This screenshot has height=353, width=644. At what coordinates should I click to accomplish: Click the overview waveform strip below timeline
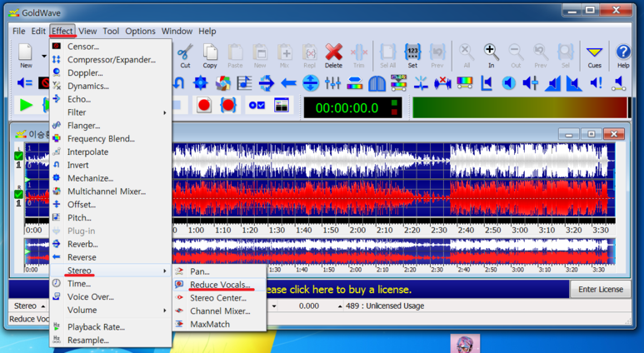click(394, 251)
